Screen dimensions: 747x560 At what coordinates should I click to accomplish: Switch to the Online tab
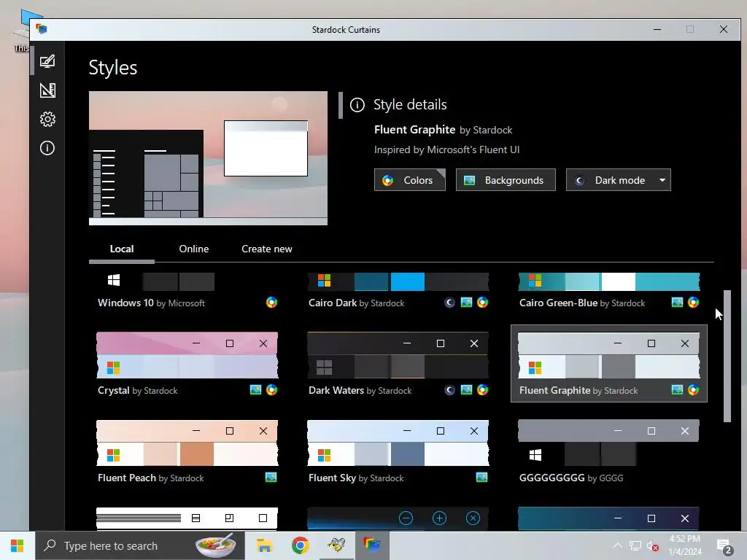(x=194, y=249)
